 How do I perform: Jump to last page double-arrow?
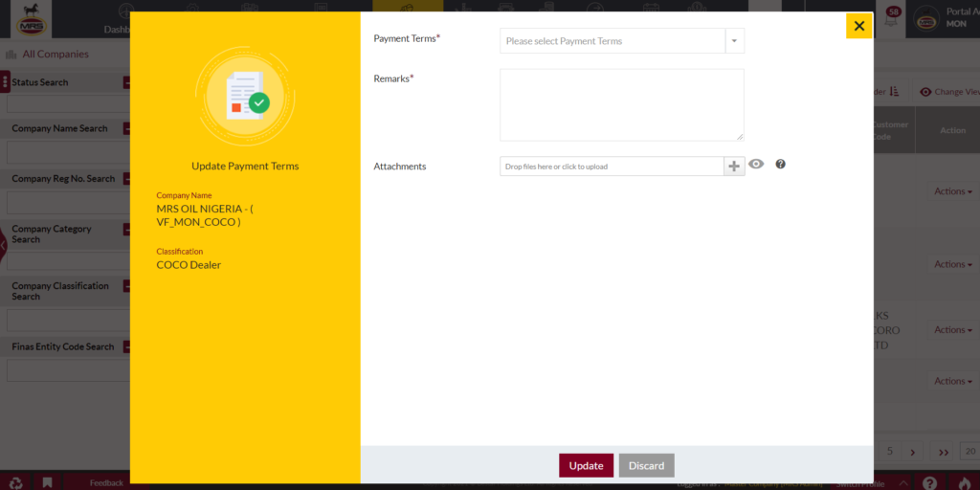coord(943,452)
